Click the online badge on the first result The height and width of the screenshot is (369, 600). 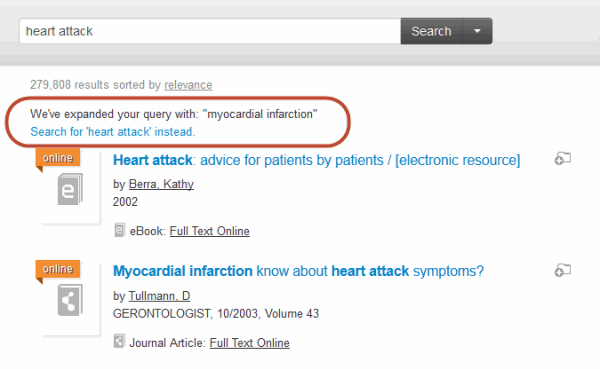pyautogui.click(x=58, y=158)
